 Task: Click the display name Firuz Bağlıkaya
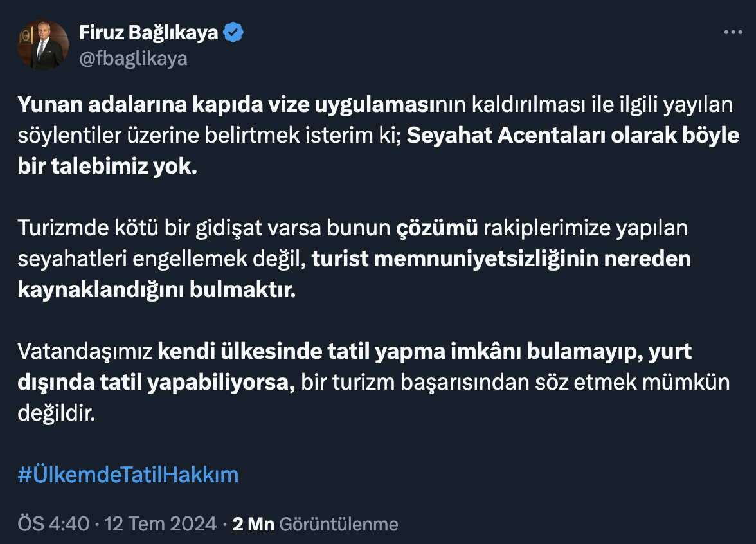pyautogui.click(x=148, y=33)
